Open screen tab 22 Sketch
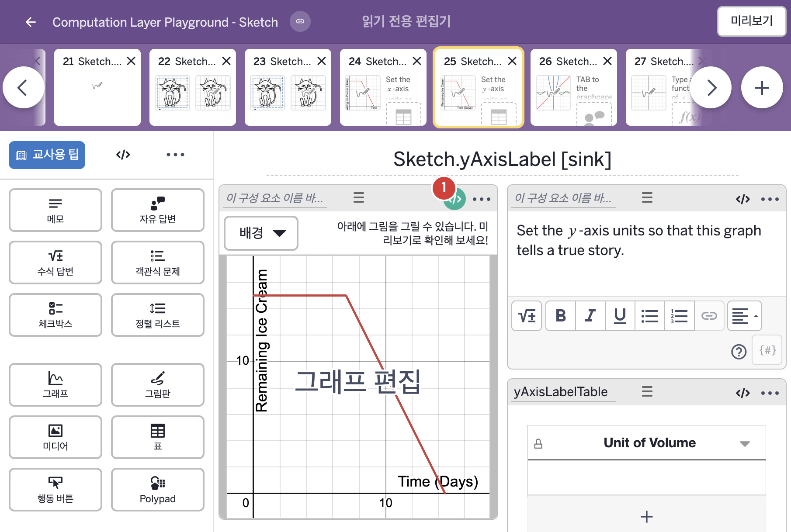 tap(192, 87)
